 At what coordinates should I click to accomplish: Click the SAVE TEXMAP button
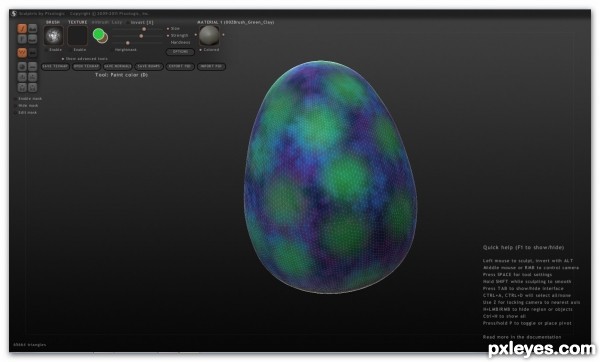55,67
